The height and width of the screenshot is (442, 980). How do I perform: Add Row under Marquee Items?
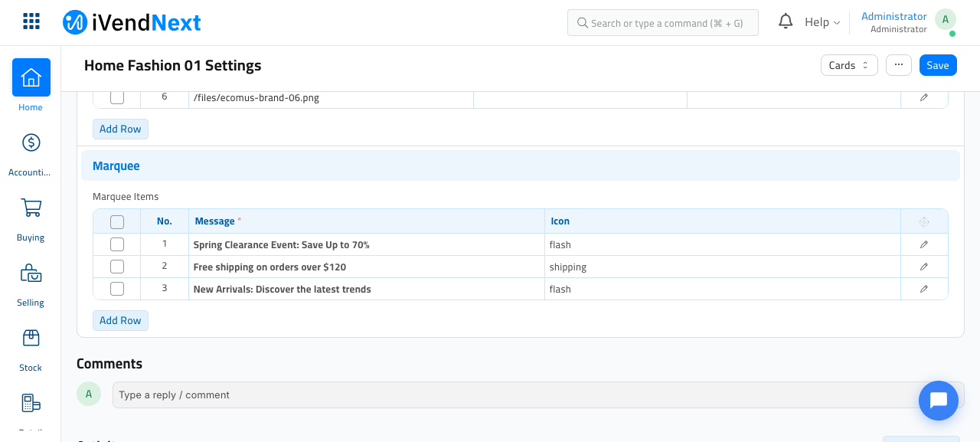click(x=120, y=320)
